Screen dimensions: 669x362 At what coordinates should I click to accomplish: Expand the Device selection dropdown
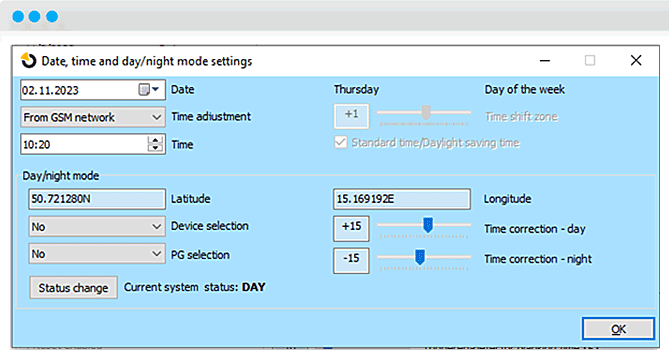coord(97,226)
